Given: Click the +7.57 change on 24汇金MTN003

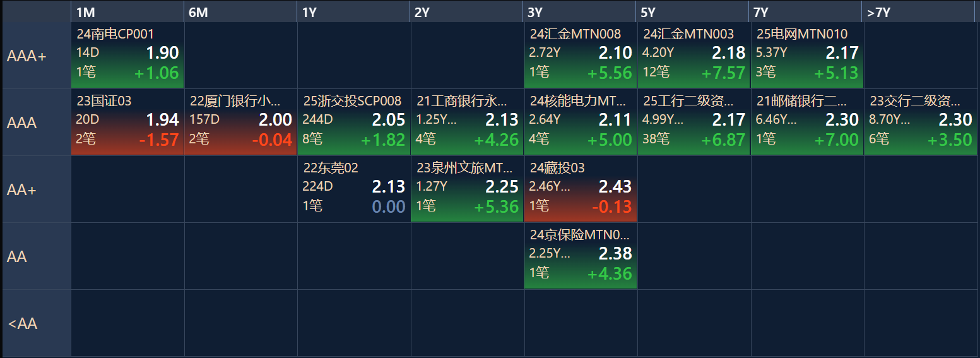Looking at the screenshot, I should 723,73.
